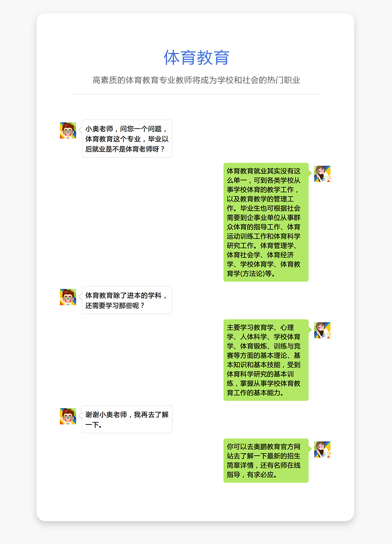Click the horizontal divider below the subtitle

tap(196, 94)
